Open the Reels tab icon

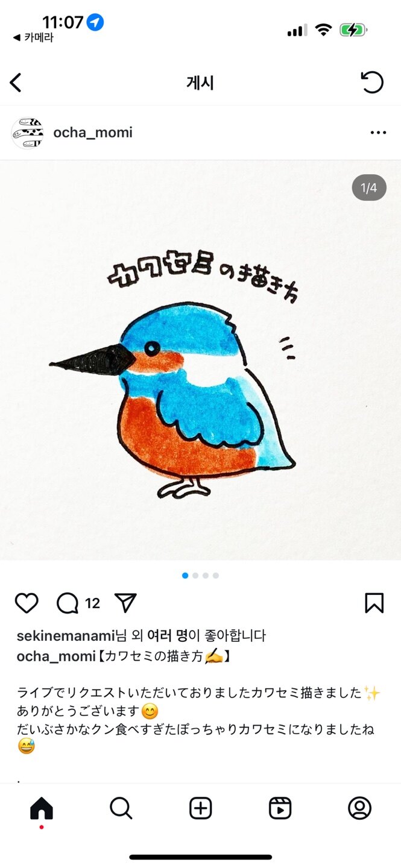280,808
